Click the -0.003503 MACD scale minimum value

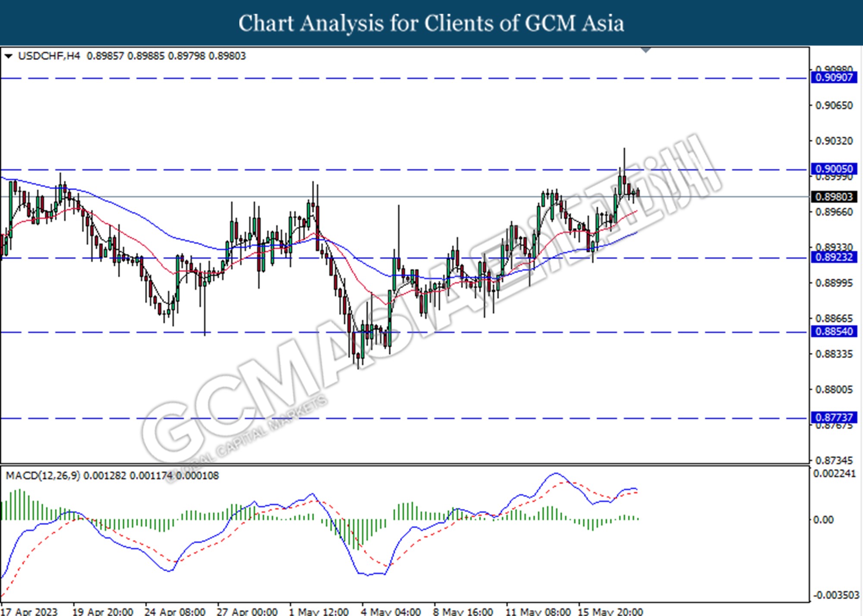click(x=836, y=595)
